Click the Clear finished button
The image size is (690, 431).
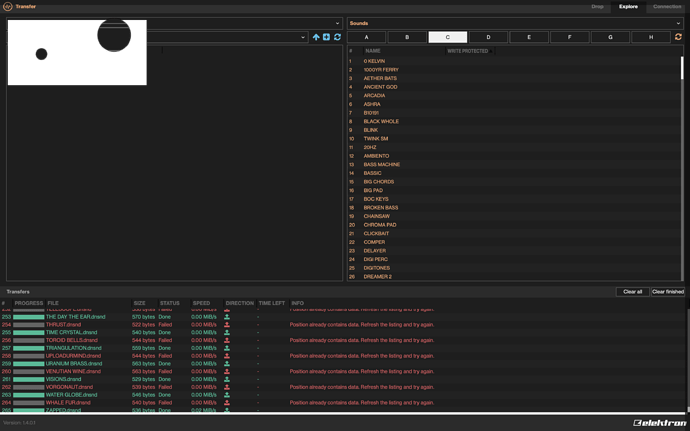click(668, 292)
